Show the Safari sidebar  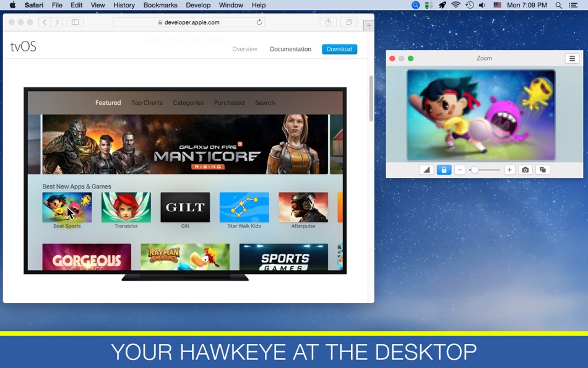click(75, 22)
